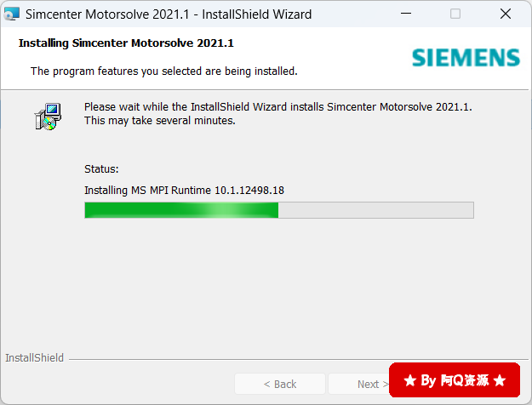532x405 pixels.
Task: Click the "Next >" button
Action: pyautogui.click(x=359, y=384)
